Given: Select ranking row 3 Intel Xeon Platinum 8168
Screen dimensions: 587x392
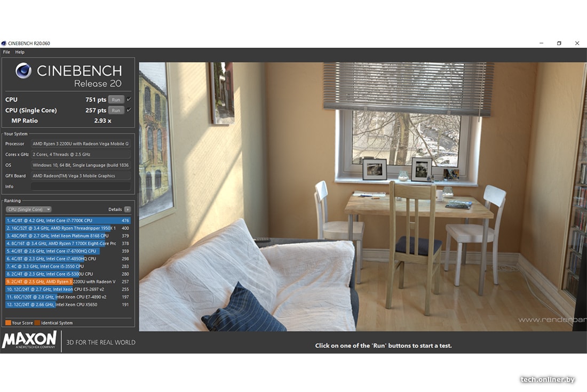Looking at the screenshot, I should [x=68, y=236].
